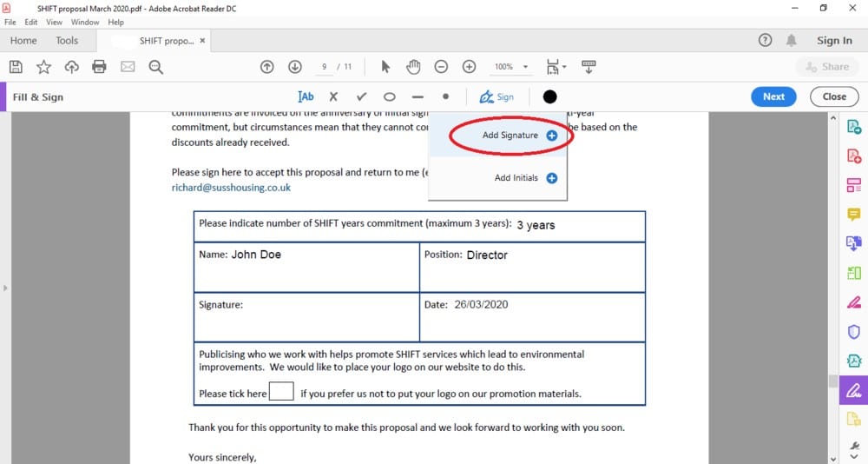Bookmark file with the star icon

(43, 67)
